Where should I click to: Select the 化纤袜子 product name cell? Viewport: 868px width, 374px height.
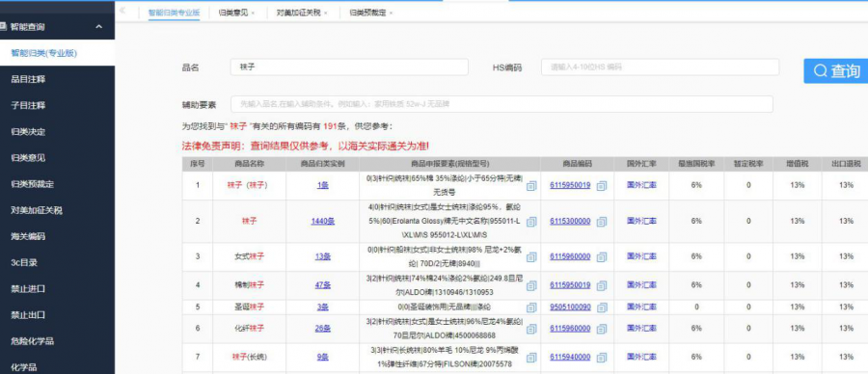click(x=249, y=328)
